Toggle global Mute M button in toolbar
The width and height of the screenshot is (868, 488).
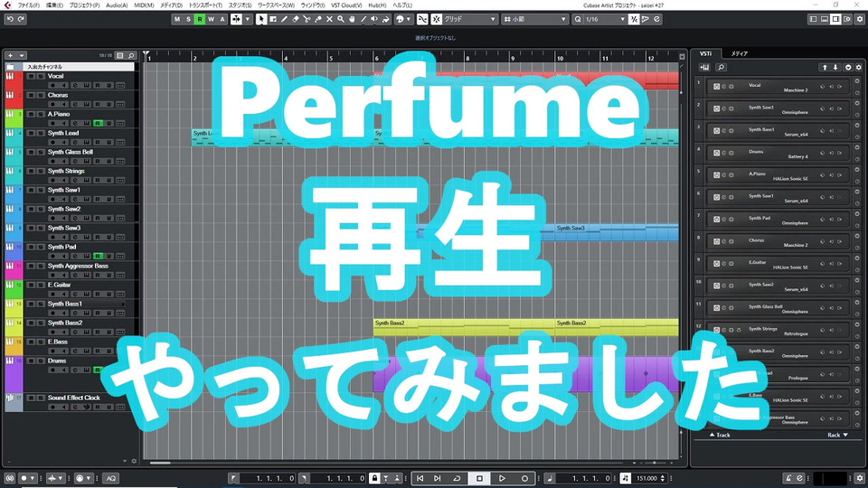tap(177, 19)
